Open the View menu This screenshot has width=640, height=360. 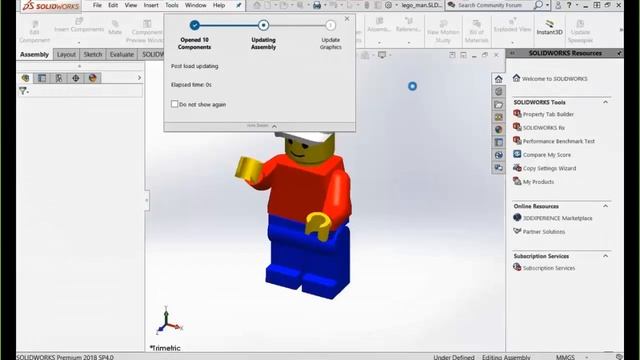[x=131, y=5]
